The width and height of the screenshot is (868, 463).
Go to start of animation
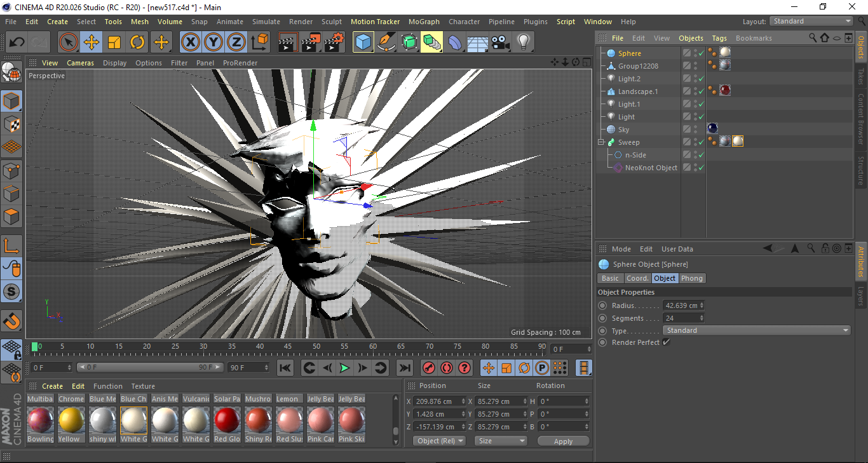pyautogui.click(x=285, y=368)
